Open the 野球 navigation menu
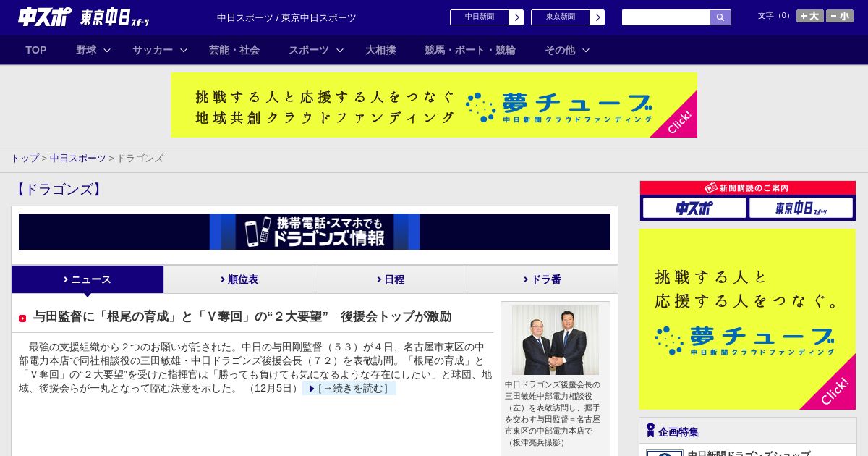 tap(86, 50)
